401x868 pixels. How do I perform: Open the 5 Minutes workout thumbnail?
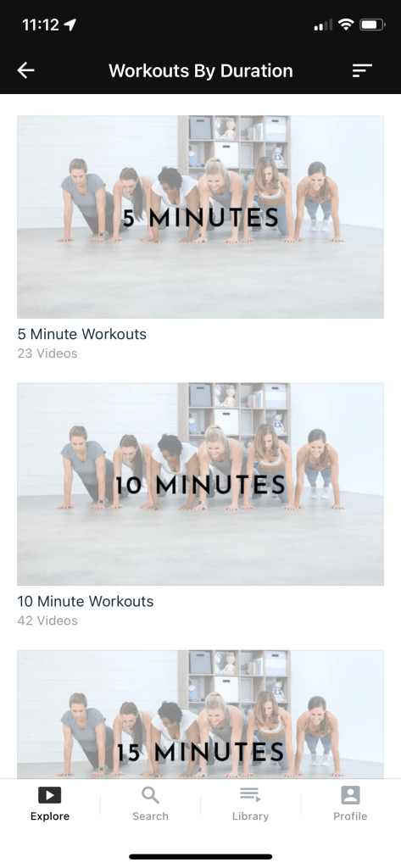200,216
